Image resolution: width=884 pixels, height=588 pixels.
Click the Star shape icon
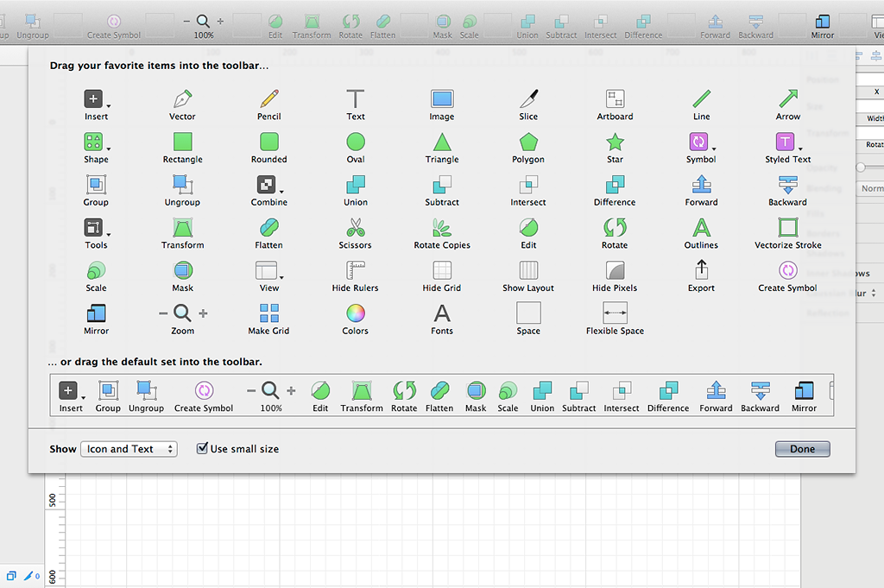[615, 142]
